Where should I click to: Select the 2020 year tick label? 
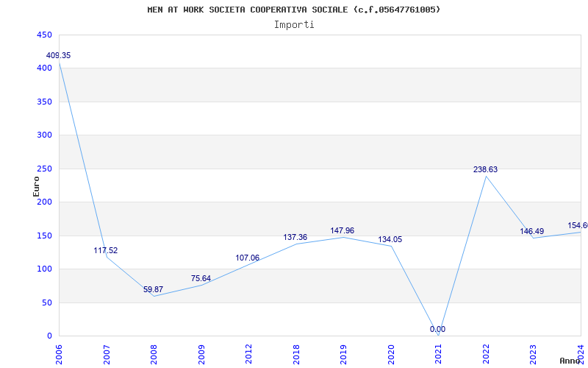point(391,354)
